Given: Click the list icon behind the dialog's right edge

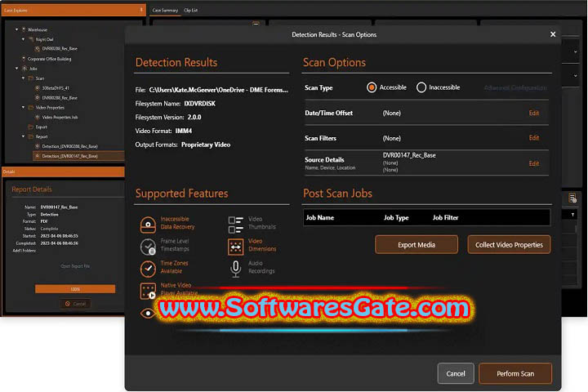Looking at the screenshot, I should click(x=572, y=198).
